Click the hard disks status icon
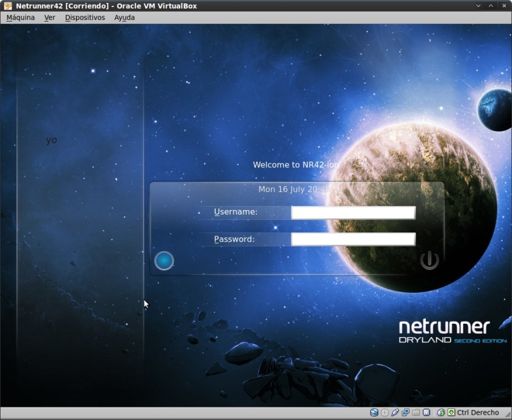This screenshot has height=420, width=512. tap(374, 412)
